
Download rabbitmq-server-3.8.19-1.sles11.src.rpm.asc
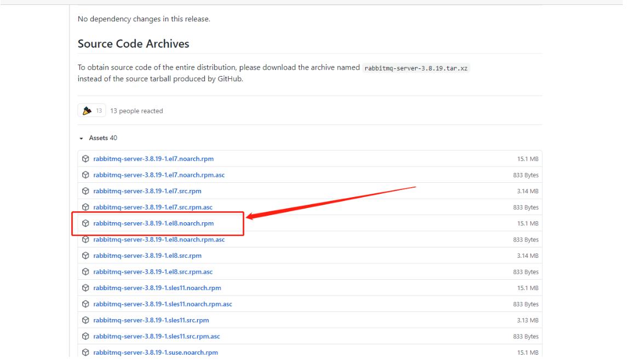pos(157,336)
